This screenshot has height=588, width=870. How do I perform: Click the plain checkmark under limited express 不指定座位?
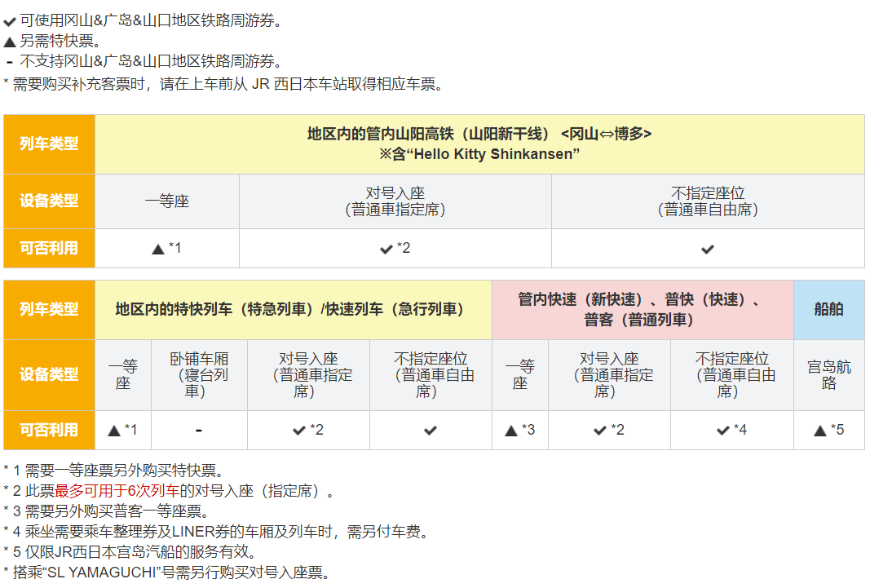[x=431, y=430]
